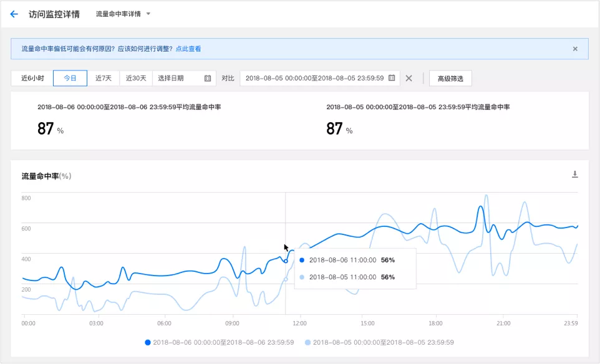The height and width of the screenshot is (364, 600).
Task: Click the 2018-08-06 average hit rate heading
Action: pyautogui.click(x=129, y=107)
